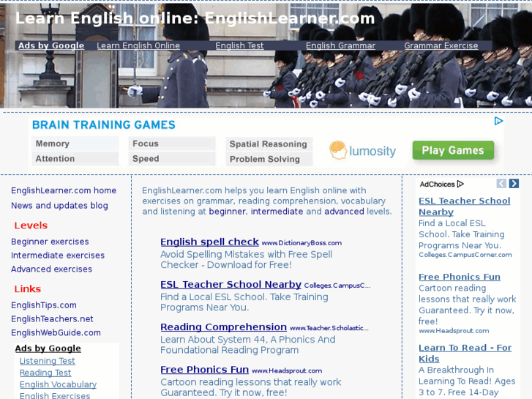Open English Test top link
Screen dimensions: 532x399
point(239,45)
